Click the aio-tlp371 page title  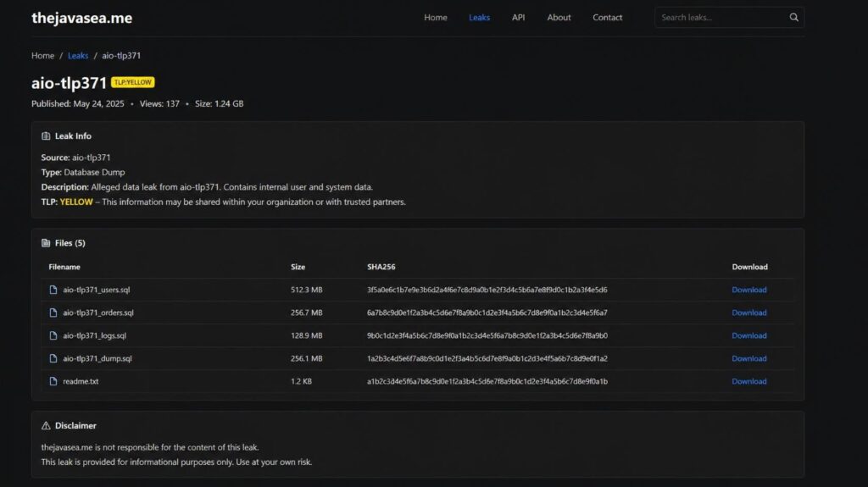pyautogui.click(x=69, y=83)
